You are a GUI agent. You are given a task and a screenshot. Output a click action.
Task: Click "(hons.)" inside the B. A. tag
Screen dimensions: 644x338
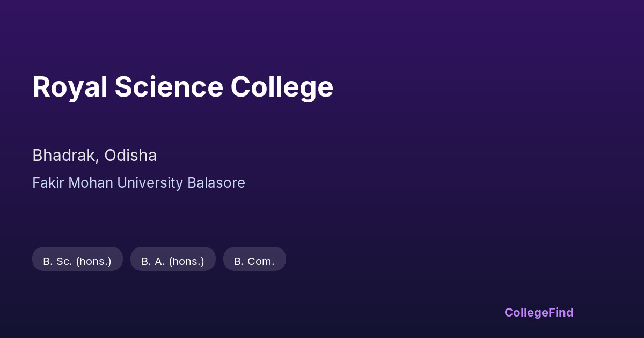pos(187,261)
